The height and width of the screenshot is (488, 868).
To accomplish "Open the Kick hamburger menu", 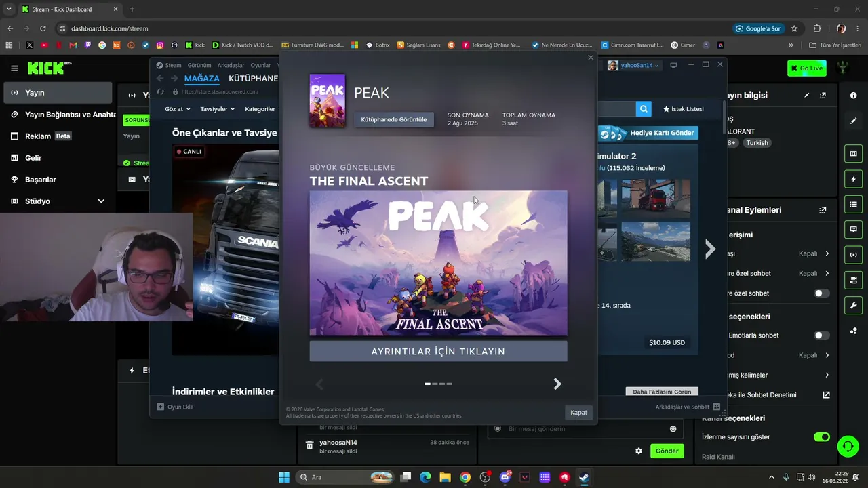I will click(14, 68).
